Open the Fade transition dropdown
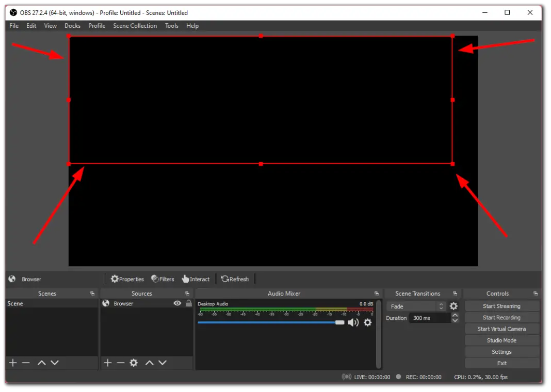This screenshot has height=392, width=551. (415, 306)
